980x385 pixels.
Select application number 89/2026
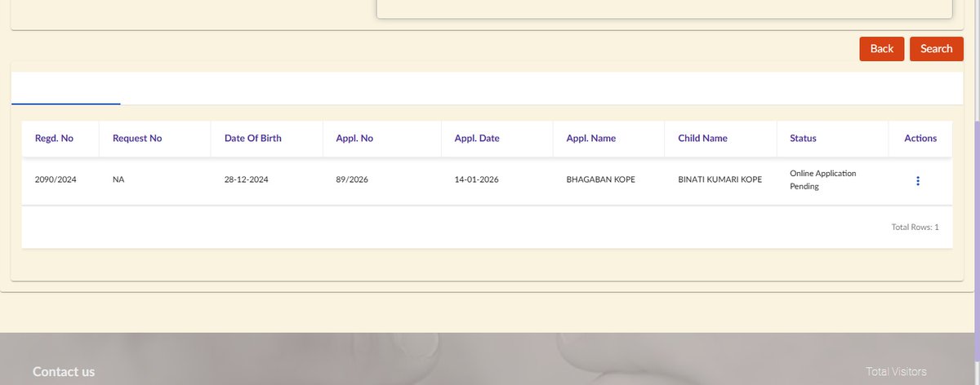pos(352,180)
